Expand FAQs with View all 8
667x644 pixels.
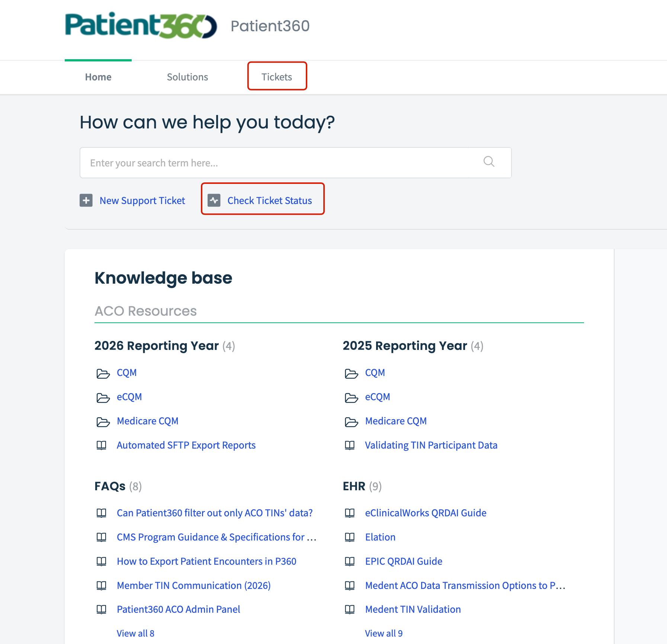[x=135, y=633]
